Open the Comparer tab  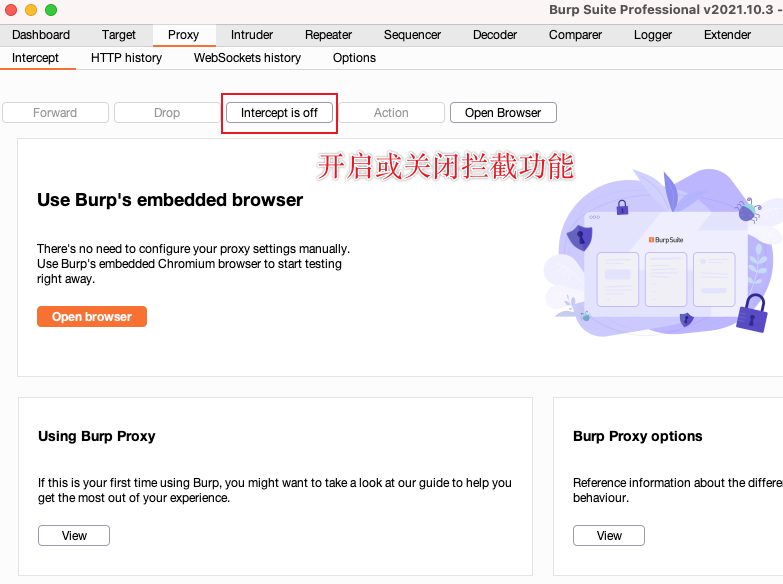[575, 35]
